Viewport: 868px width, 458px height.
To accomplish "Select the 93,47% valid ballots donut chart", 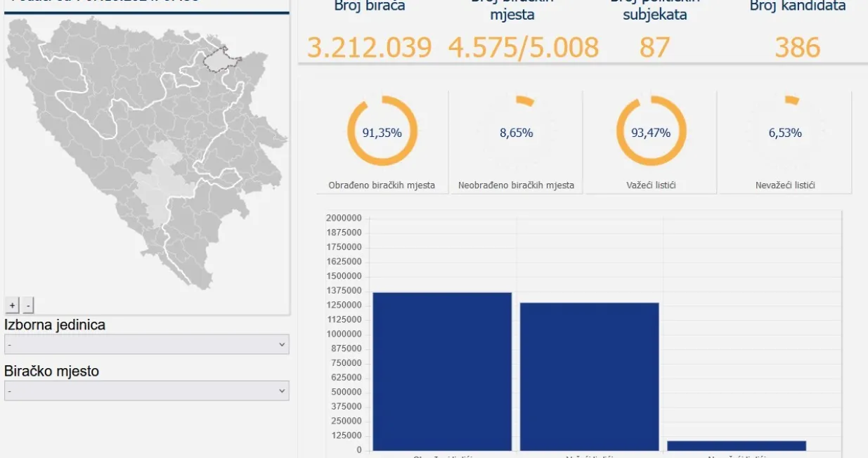I will 651,132.
